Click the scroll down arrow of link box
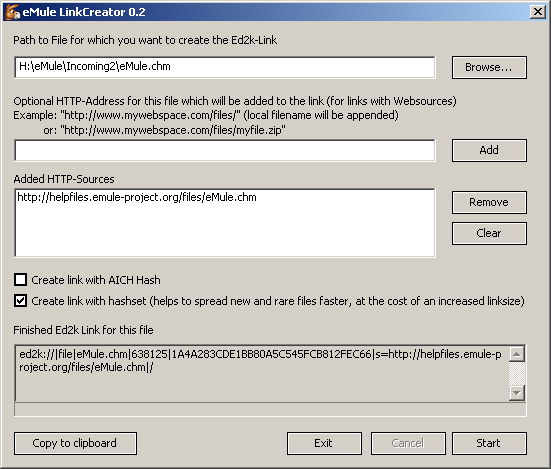Screen dimensions: 551x469 coord(517,393)
